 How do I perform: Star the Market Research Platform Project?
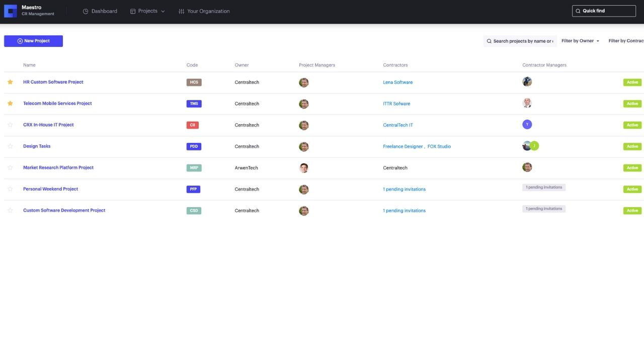click(10, 167)
